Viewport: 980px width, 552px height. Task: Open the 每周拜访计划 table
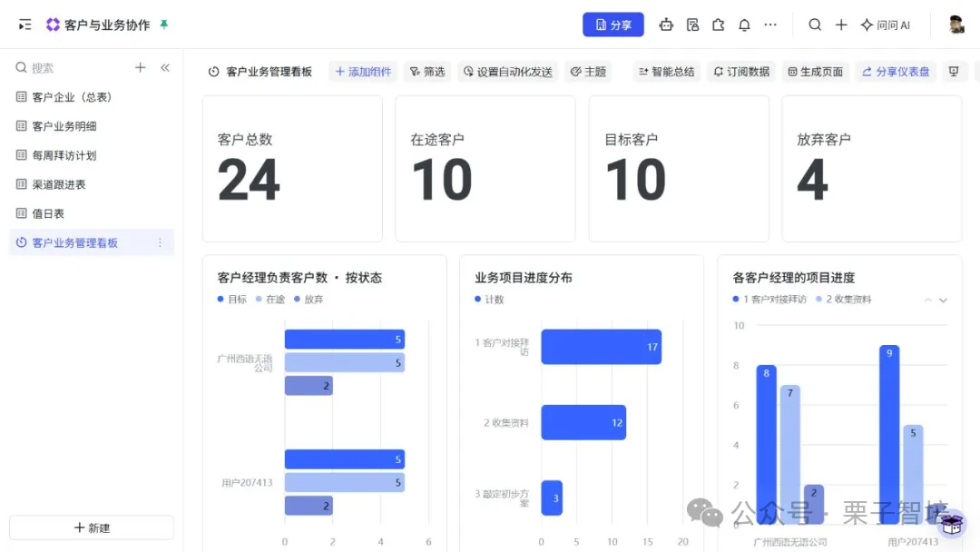pyautogui.click(x=92, y=155)
